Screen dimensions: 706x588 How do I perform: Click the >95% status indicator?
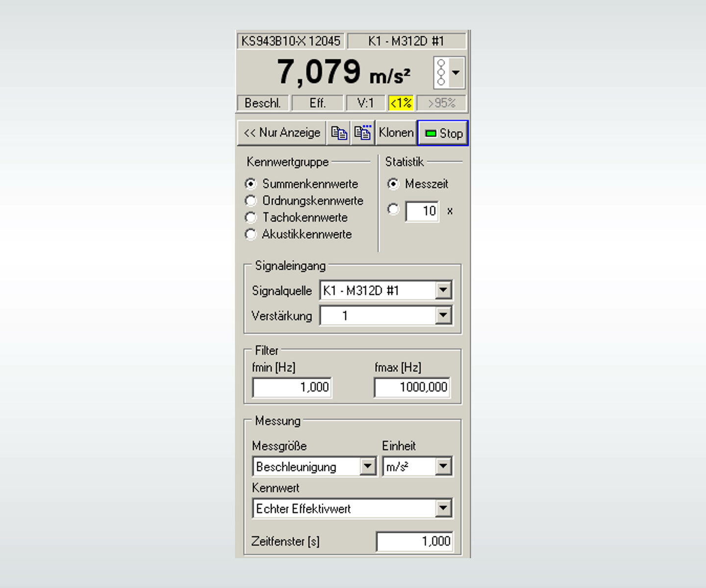(441, 103)
